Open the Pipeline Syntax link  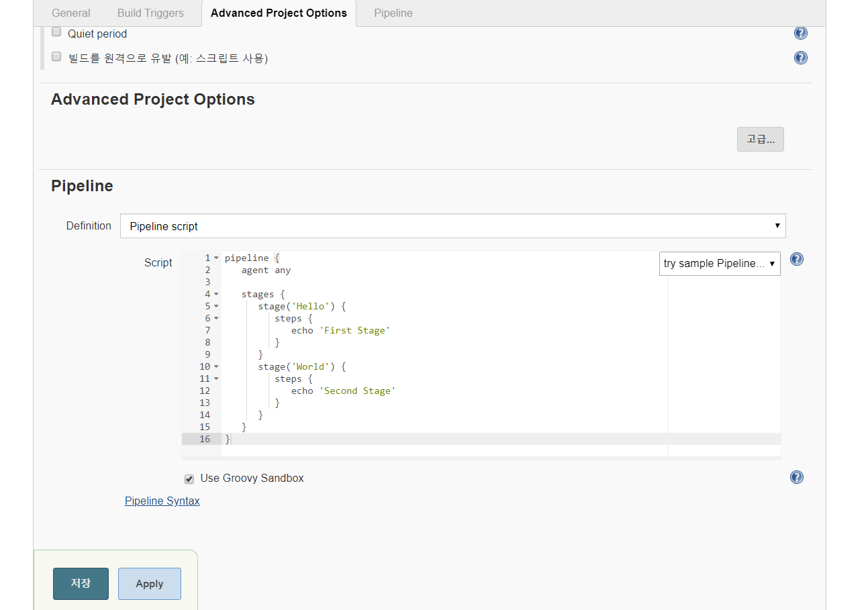[x=162, y=501]
